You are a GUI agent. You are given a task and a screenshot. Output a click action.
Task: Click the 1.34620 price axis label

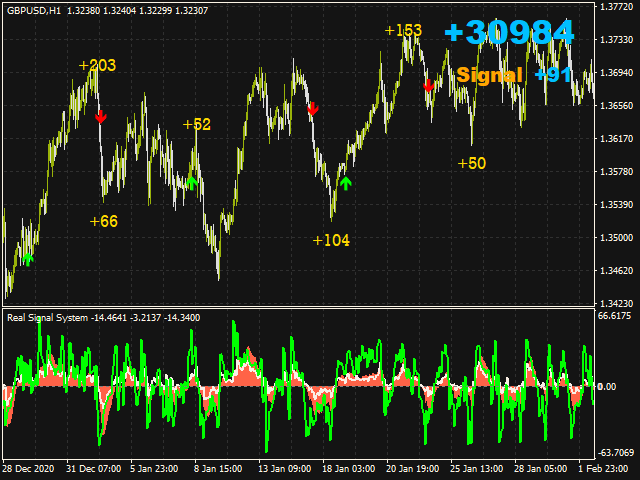coord(616,270)
